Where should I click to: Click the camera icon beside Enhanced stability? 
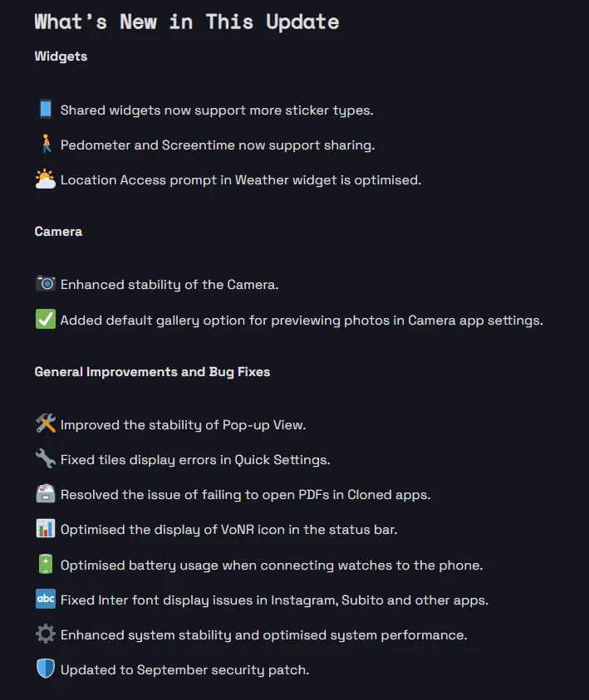(46, 284)
